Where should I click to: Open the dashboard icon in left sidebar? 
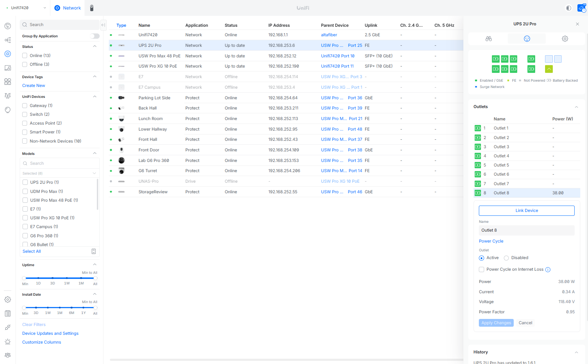(8, 26)
